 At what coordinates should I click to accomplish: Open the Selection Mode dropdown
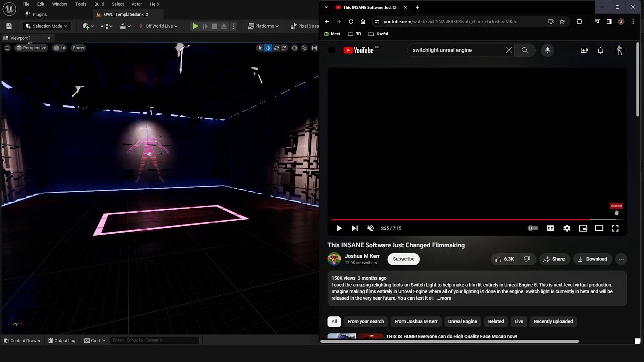pos(46,26)
